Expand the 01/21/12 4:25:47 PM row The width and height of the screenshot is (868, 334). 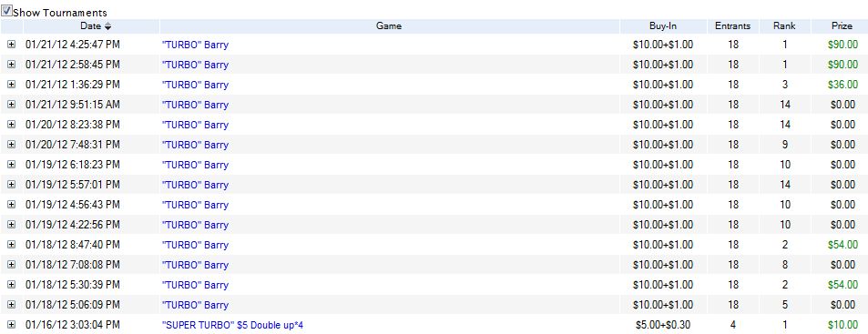click(12, 45)
